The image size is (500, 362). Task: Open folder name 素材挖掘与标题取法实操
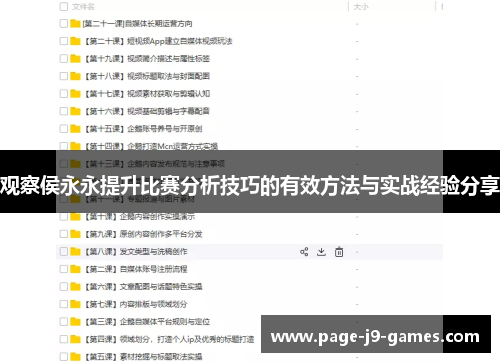161,357
